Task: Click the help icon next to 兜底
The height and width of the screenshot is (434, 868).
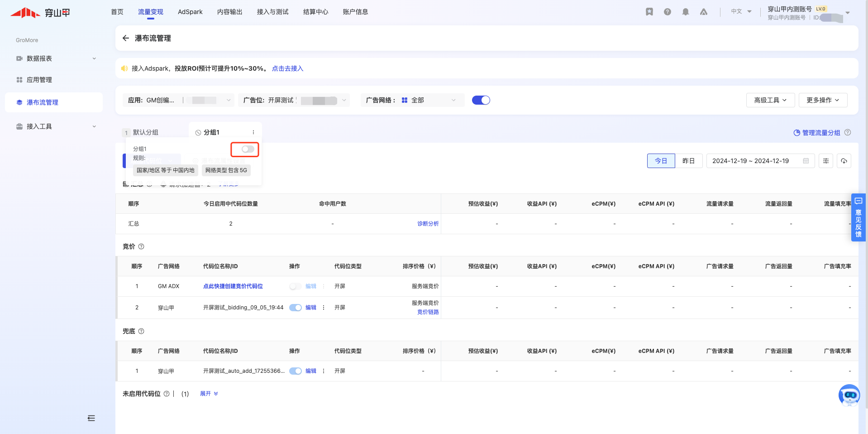Action: click(141, 331)
